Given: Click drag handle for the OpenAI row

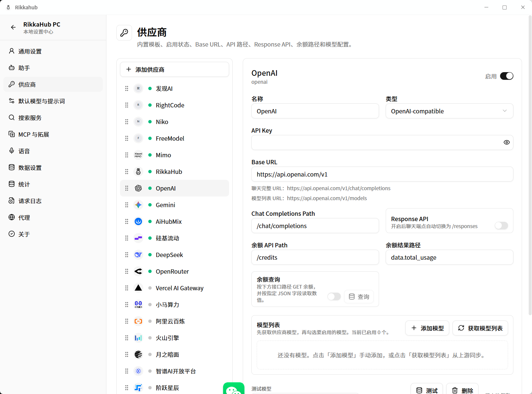Looking at the screenshot, I should (x=127, y=188).
